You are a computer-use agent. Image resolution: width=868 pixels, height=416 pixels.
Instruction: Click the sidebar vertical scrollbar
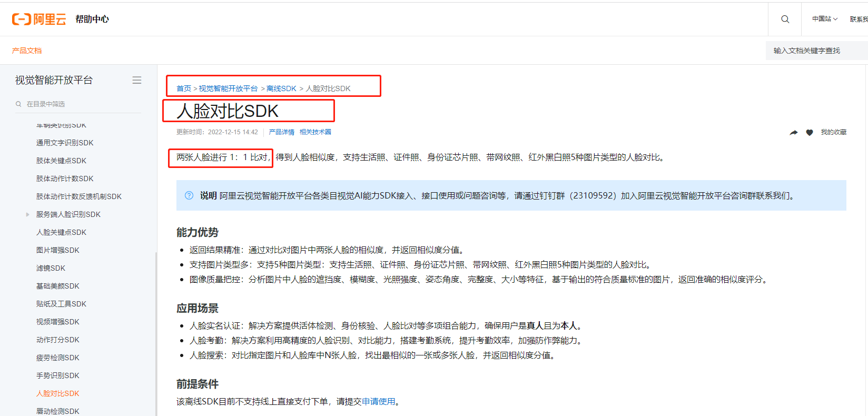click(155, 334)
